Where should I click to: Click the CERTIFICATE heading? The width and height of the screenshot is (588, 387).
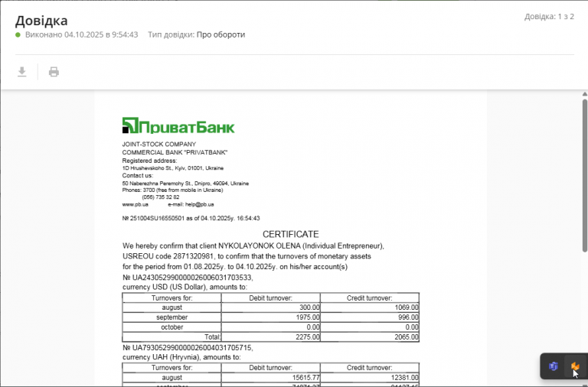(x=291, y=235)
